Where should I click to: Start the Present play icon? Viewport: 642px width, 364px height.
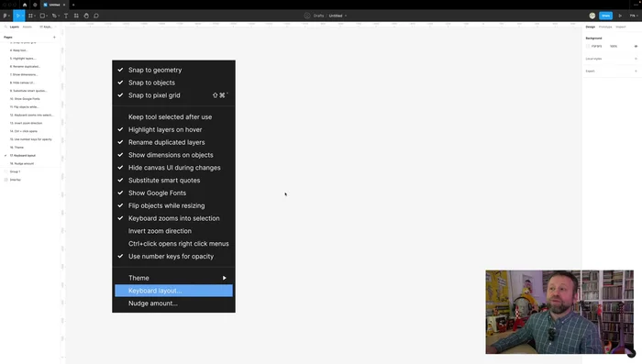(620, 16)
